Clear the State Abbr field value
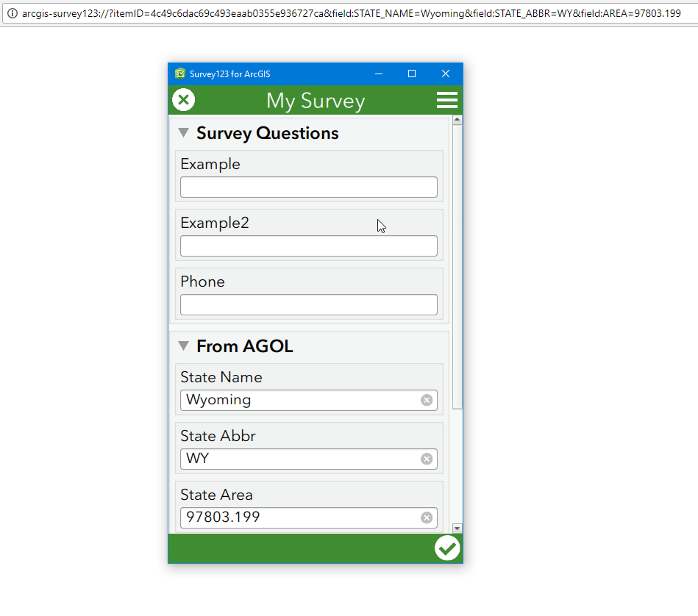This screenshot has width=698, height=616. (427, 459)
